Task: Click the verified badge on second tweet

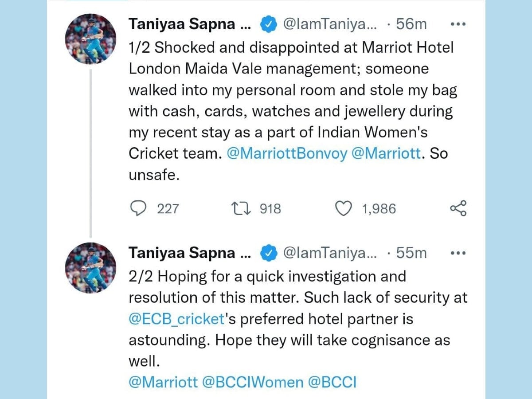Action: pos(268,253)
